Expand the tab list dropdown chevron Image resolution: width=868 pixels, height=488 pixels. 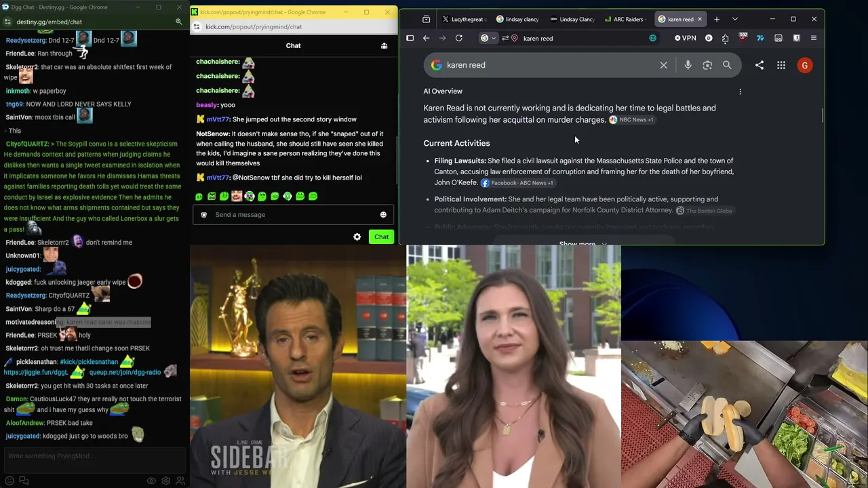point(735,19)
